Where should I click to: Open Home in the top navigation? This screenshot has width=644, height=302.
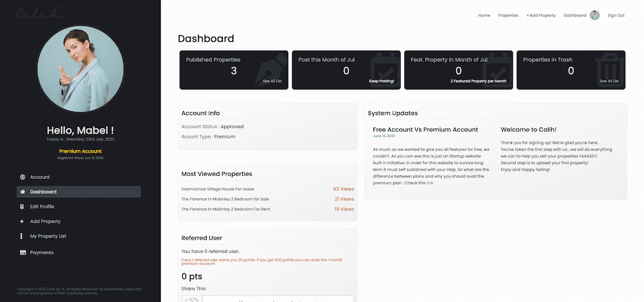[484, 15]
